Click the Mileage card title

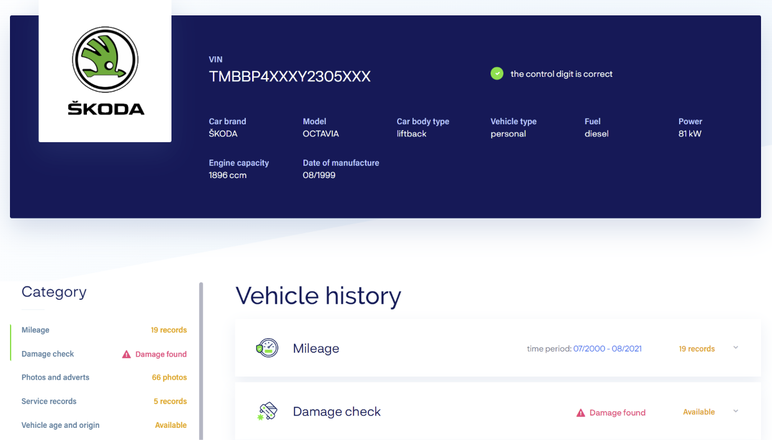pos(316,348)
